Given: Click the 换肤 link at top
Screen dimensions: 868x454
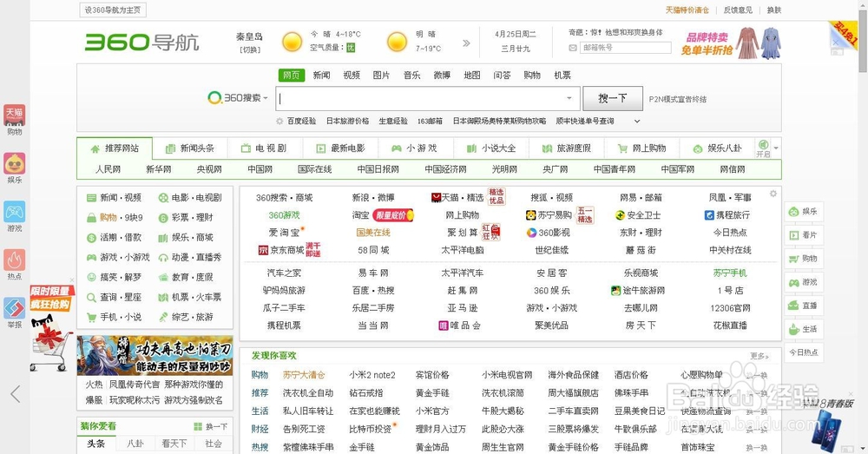Looking at the screenshot, I should [774, 10].
